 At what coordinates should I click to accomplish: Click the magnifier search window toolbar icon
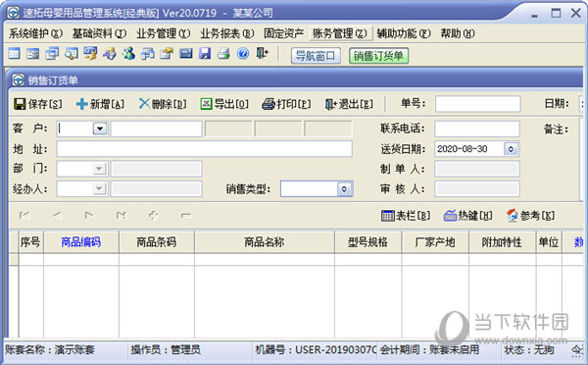(72, 54)
